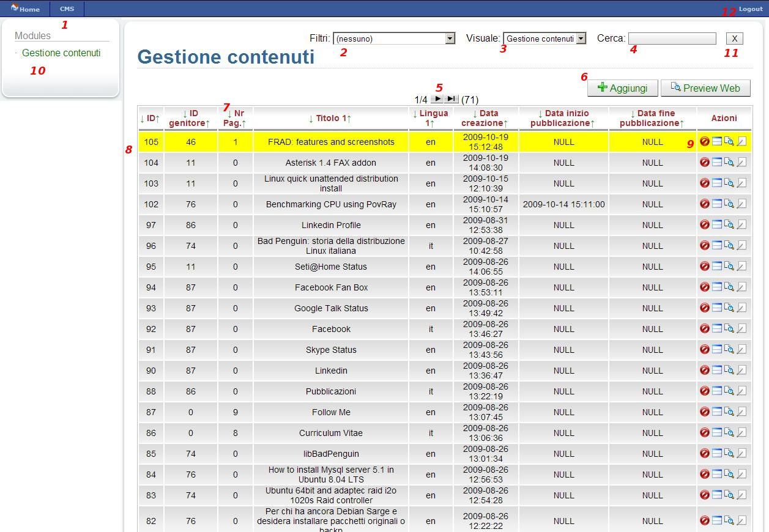This screenshot has height=532, width=769.
Task: Click the Cerca search input field
Action: click(672, 39)
